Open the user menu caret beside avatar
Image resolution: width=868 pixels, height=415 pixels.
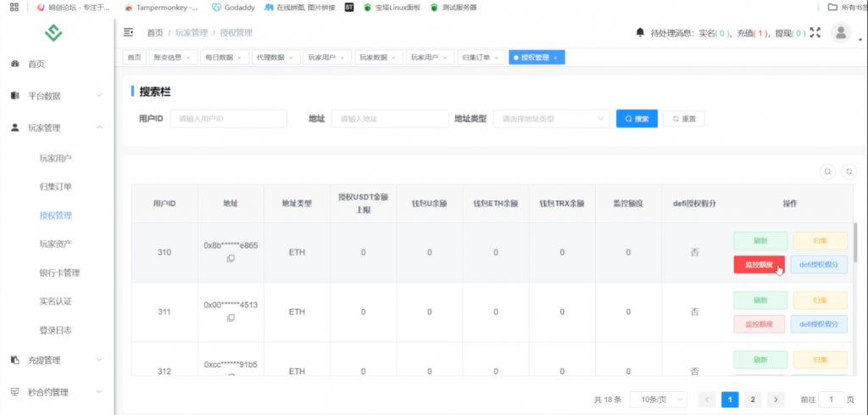tap(860, 40)
